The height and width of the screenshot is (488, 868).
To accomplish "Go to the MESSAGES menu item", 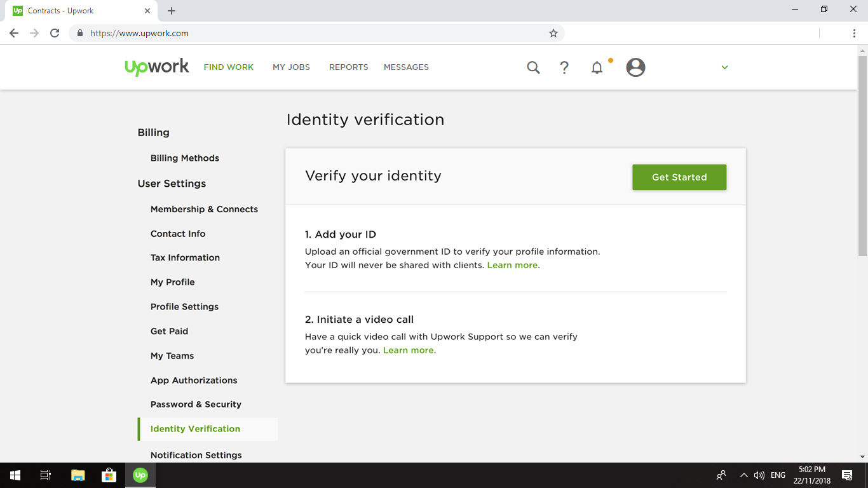I will coord(406,67).
